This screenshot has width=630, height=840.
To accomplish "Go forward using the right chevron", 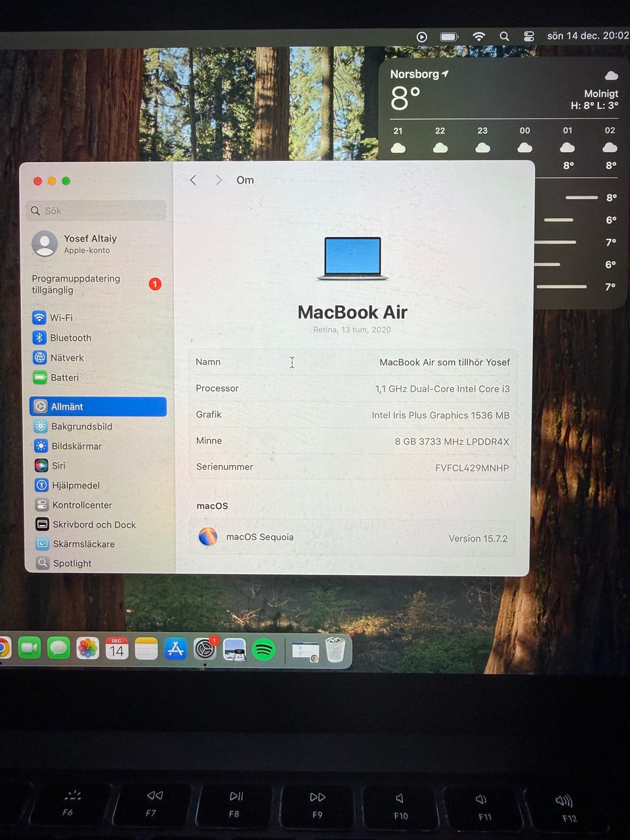I will pos(219,180).
